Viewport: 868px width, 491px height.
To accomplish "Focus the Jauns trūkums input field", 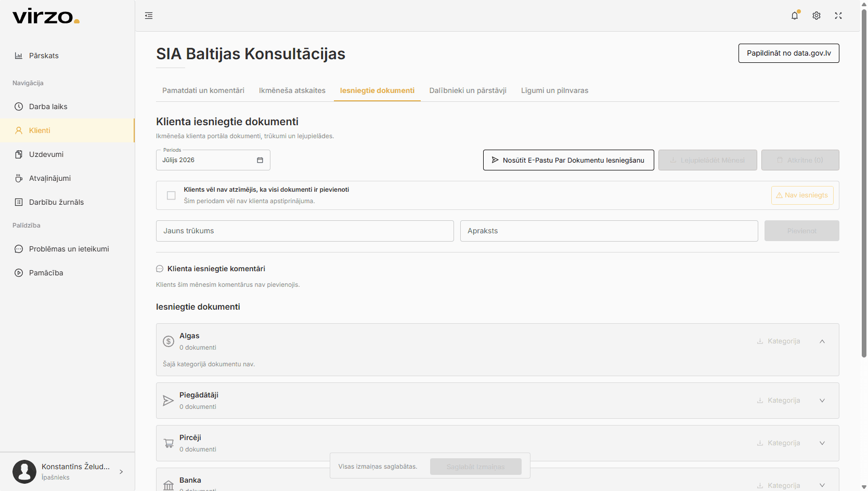I will pyautogui.click(x=305, y=231).
